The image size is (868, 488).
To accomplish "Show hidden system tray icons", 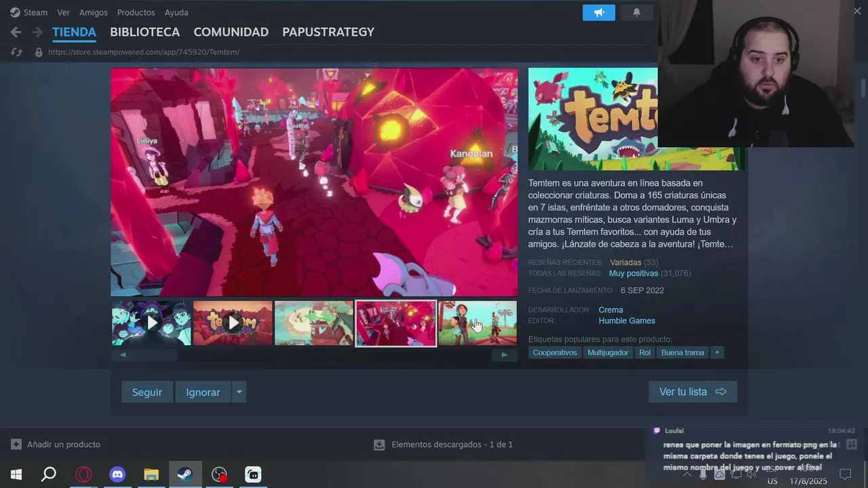I will [x=688, y=474].
